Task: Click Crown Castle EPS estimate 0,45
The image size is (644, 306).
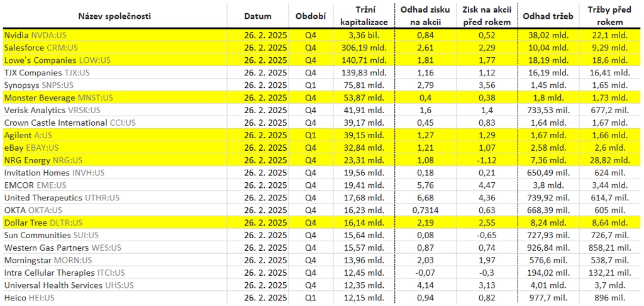Action: click(425, 123)
